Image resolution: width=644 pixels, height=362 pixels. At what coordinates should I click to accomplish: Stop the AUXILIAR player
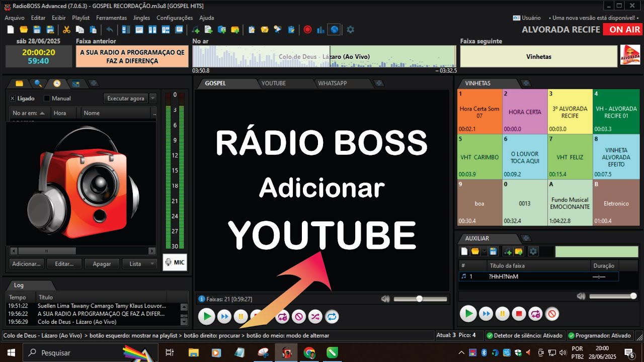tap(519, 314)
